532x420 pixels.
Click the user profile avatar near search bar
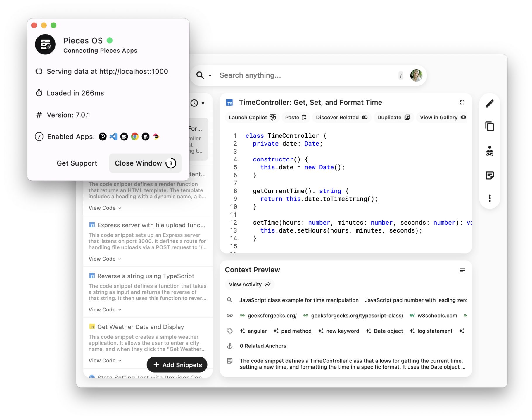(x=416, y=75)
